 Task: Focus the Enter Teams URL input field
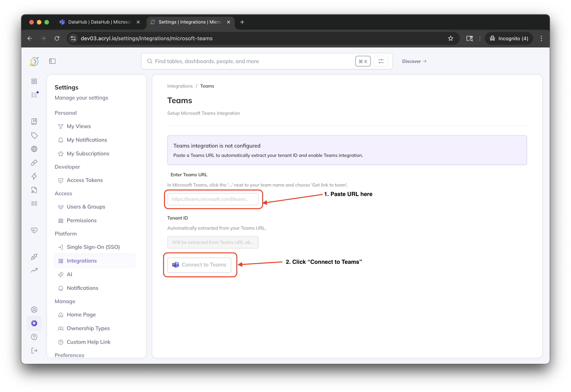(213, 199)
